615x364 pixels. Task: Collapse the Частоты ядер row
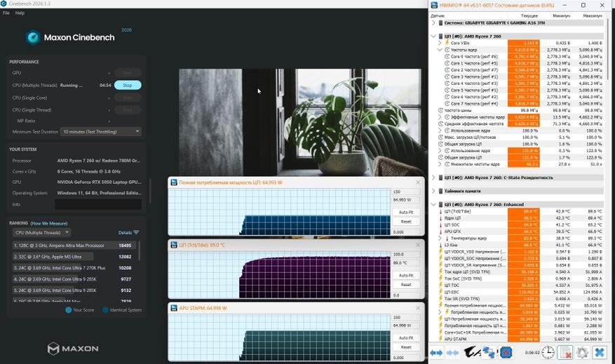440,50
